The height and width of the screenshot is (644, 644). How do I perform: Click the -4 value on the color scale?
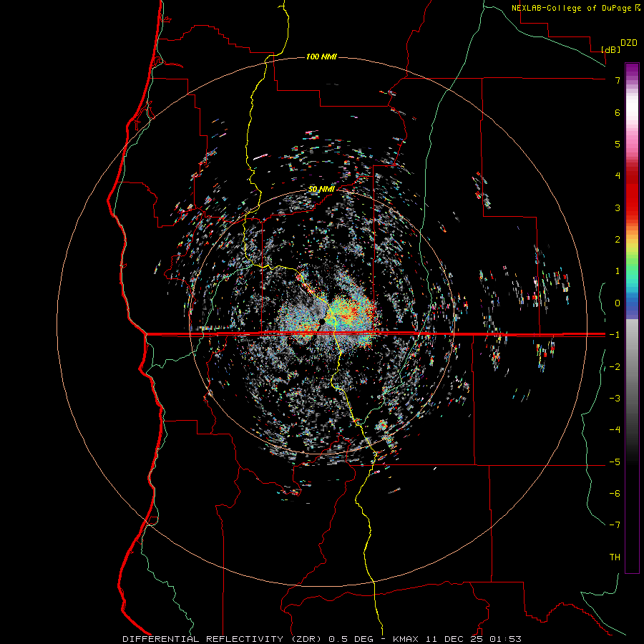point(615,430)
